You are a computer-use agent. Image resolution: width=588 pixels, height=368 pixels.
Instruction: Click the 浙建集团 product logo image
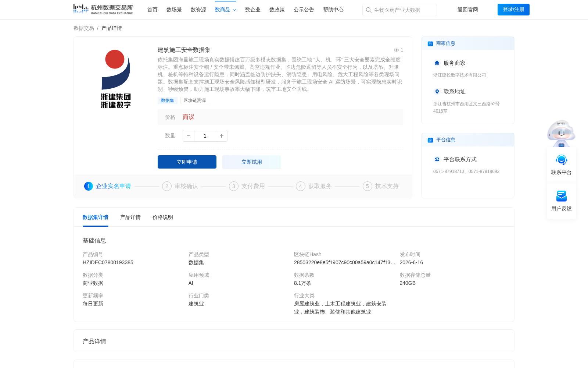pos(116,79)
